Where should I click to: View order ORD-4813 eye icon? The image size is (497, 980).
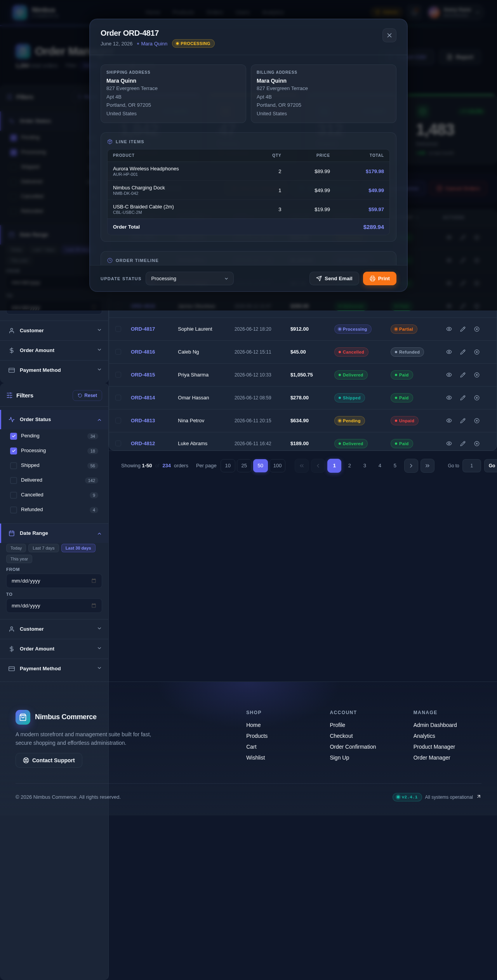[x=449, y=421]
